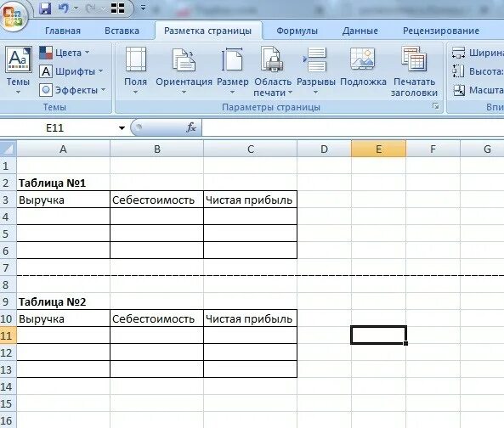Open the Формулы tab
This screenshot has height=428, width=504.
coord(297,31)
